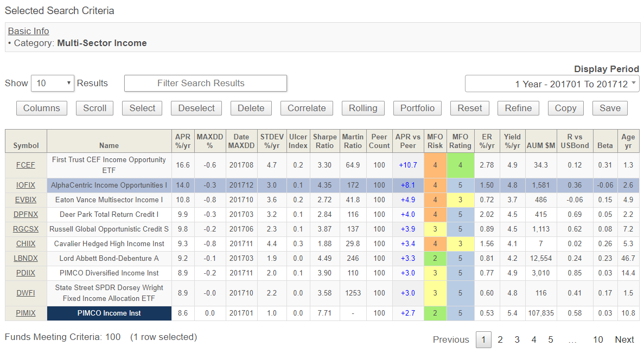Click the Correlate button
Screen dimensions: 644x353
(x=307, y=108)
